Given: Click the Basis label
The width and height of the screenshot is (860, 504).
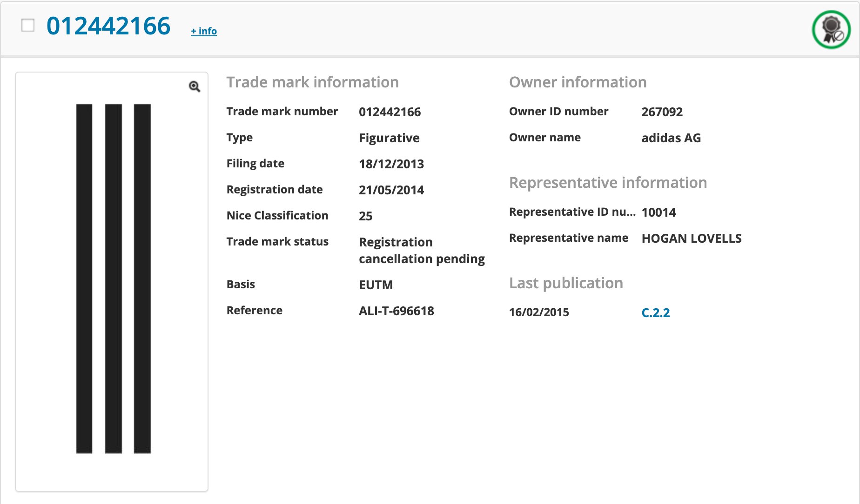Looking at the screenshot, I should coord(241,284).
